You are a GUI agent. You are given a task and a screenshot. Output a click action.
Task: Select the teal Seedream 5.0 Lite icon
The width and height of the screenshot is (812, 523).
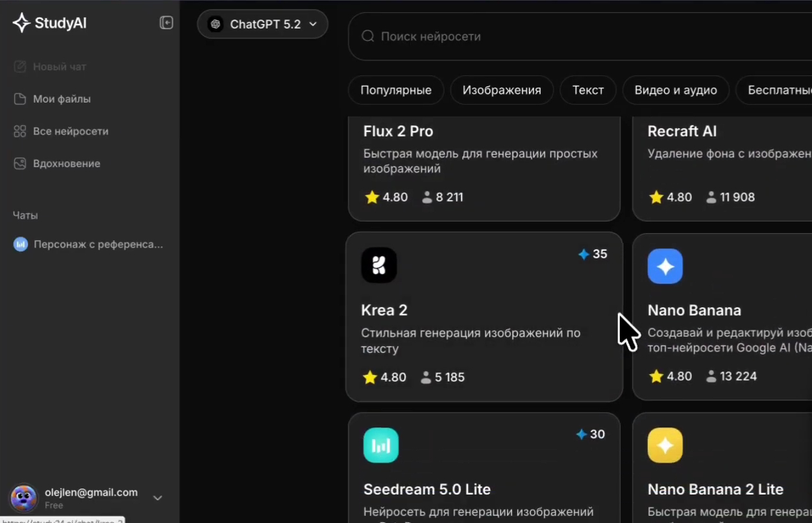(381, 445)
